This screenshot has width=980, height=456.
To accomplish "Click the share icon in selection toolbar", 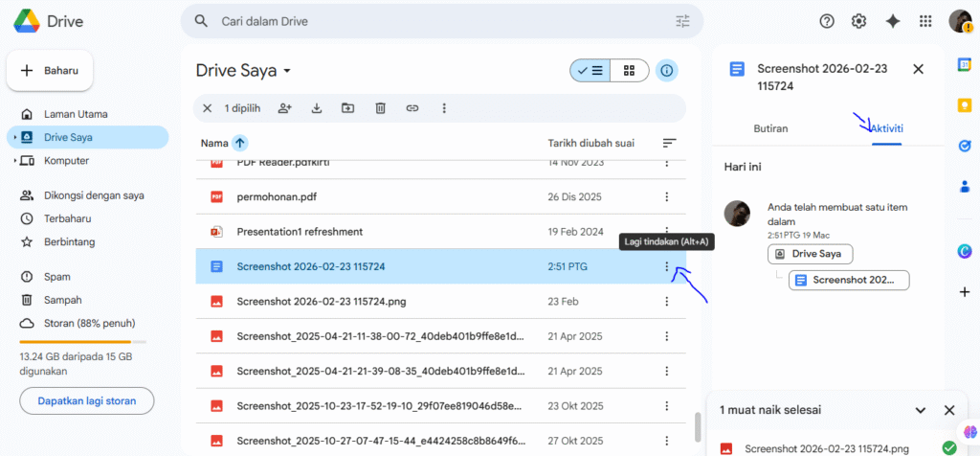I will pos(284,108).
